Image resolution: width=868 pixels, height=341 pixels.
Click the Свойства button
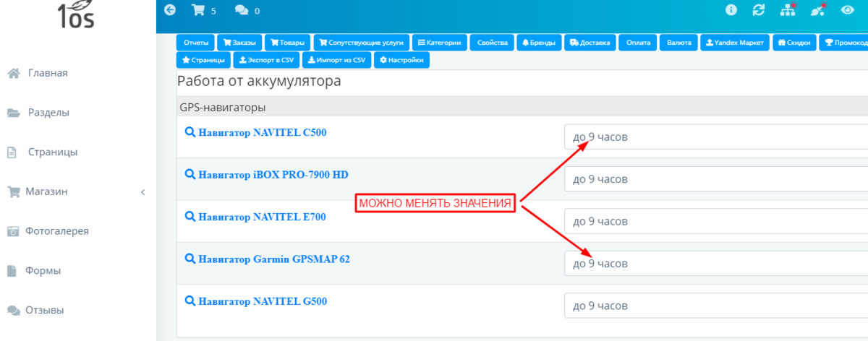[x=492, y=43]
